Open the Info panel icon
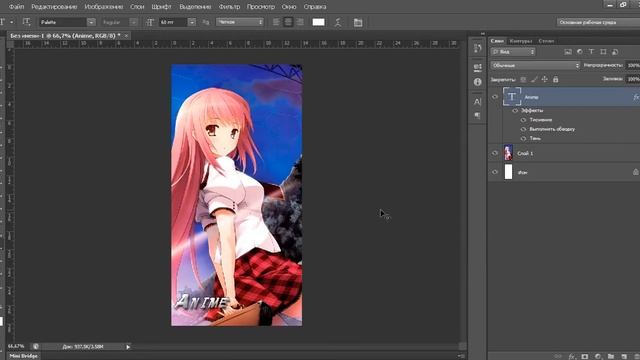This screenshot has height=360, width=640. [x=477, y=82]
